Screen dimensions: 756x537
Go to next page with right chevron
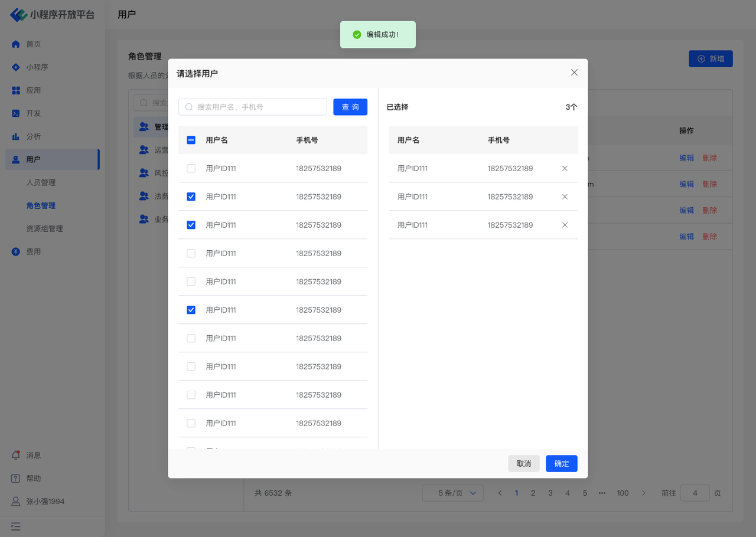tap(644, 493)
